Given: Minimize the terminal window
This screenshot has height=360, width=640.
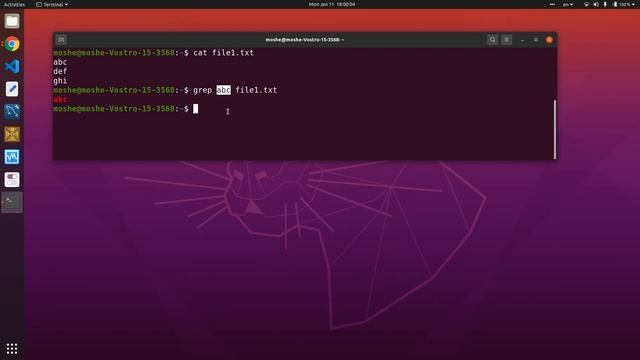Looking at the screenshot, I should click(522, 40).
